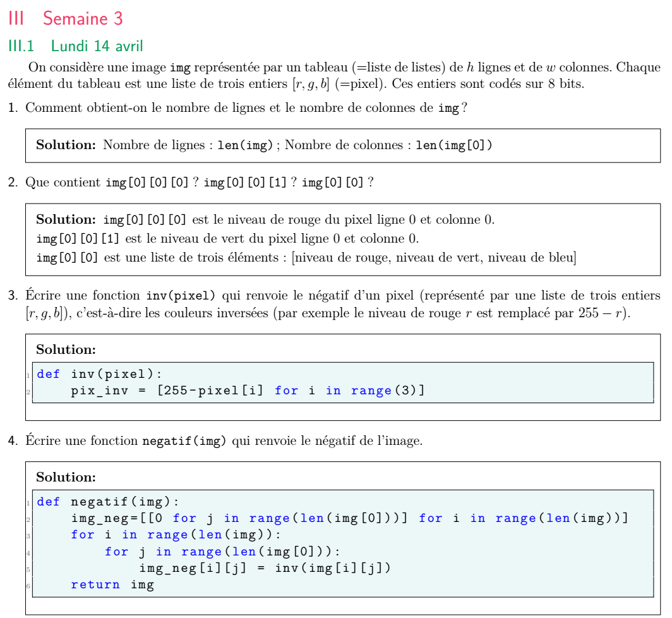672x618 pixels.
Task: Click the 'III.1 Lundi 14 avril' subsection heading
Action: click(x=75, y=46)
